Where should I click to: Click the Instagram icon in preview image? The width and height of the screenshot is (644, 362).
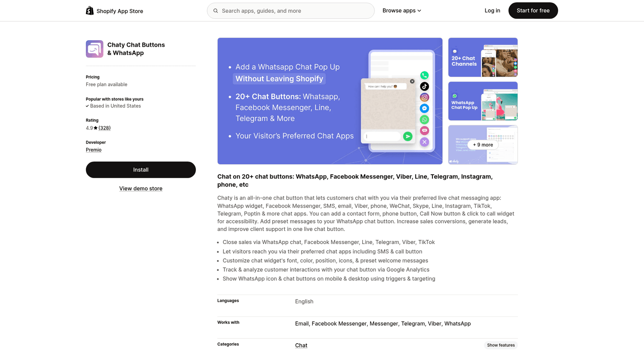[x=424, y=97]
